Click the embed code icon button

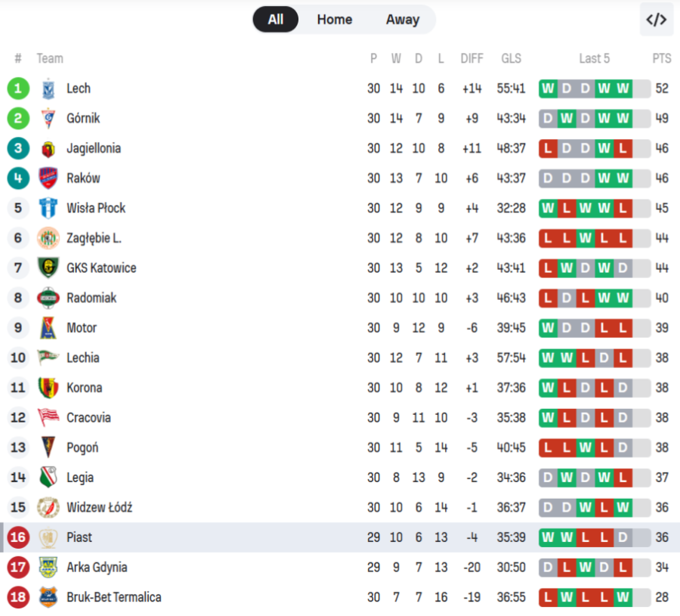(x=656, y=20)
